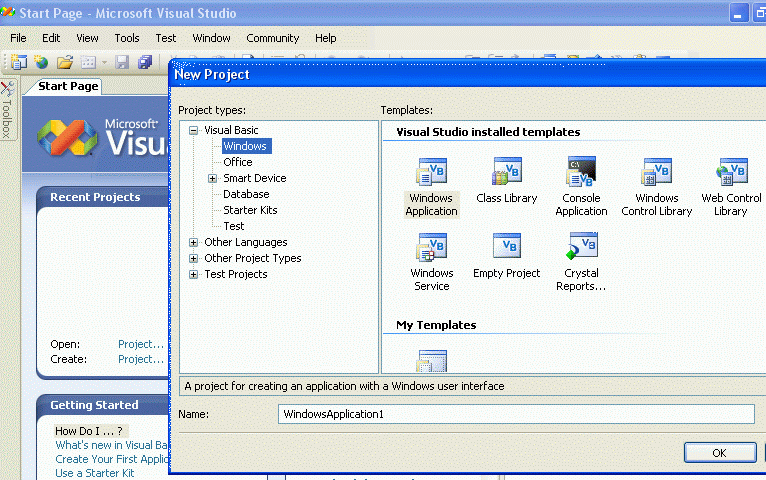Collapse the Visual Basic tree node
The width and height of the screenshot is (766, 480).
click(193, 130)
